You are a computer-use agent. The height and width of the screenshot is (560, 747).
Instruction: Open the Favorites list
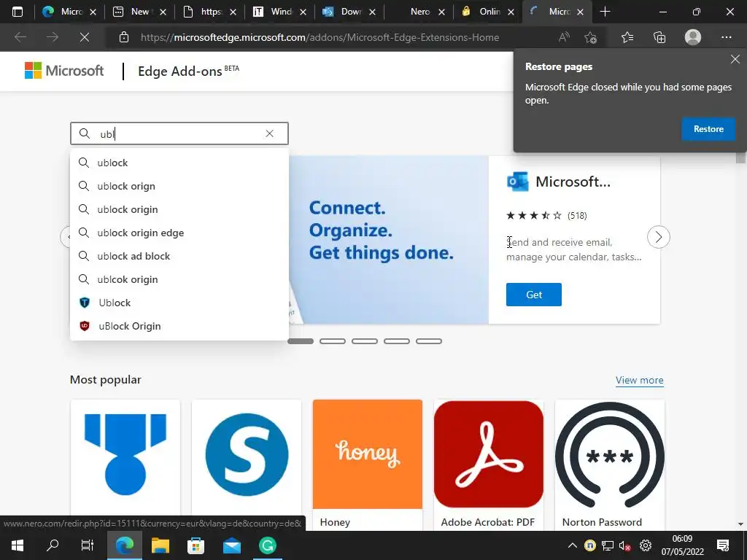coord(627,37)
